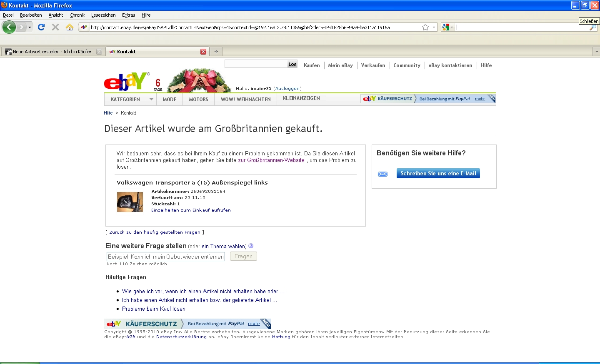The height and width of the screenshot is (364, 600).
Task: Click the Hilfe breadcrumb link
Action: [x=108, y=113]
